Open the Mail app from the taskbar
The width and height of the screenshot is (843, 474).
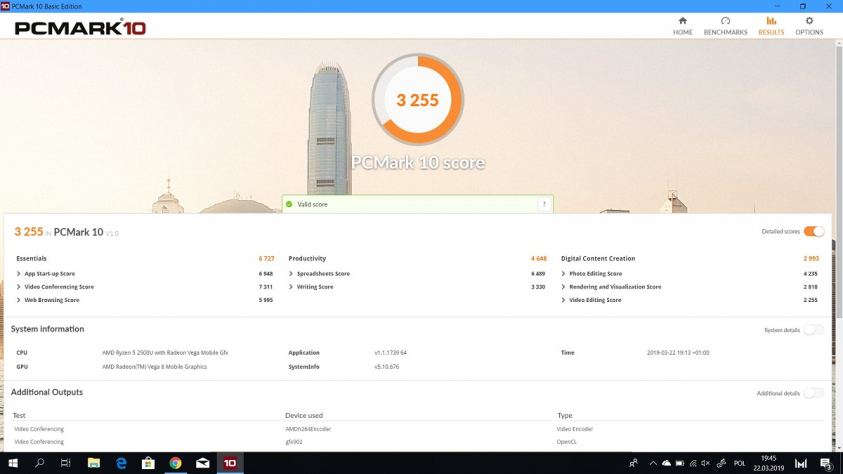[202, 463]
